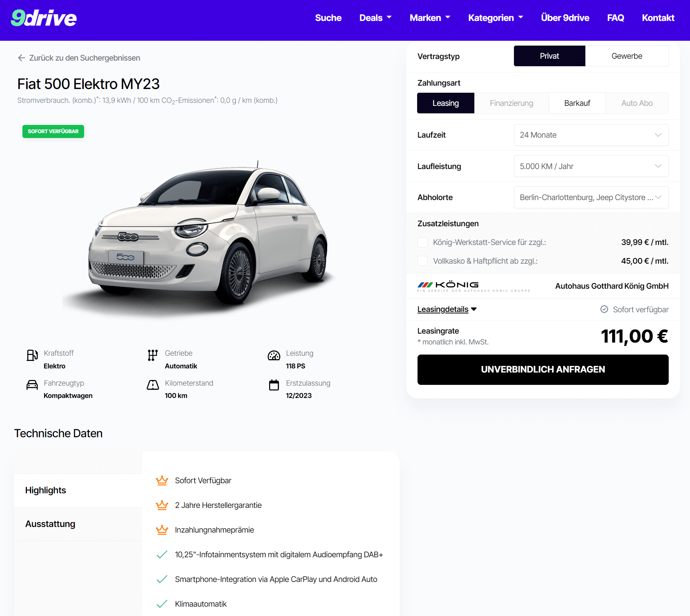The image size is (690, 616).
Task: Expand the Leasingdetails section
Action: 447,309
